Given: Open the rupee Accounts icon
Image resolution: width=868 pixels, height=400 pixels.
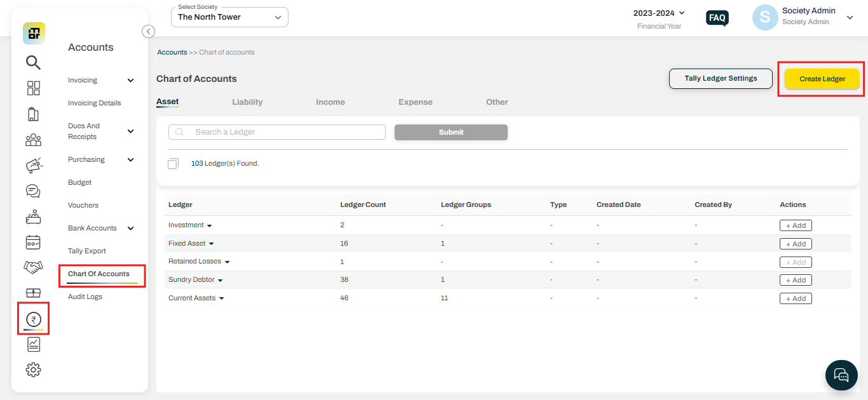Looking at the screenshot, I should point(33,319).
